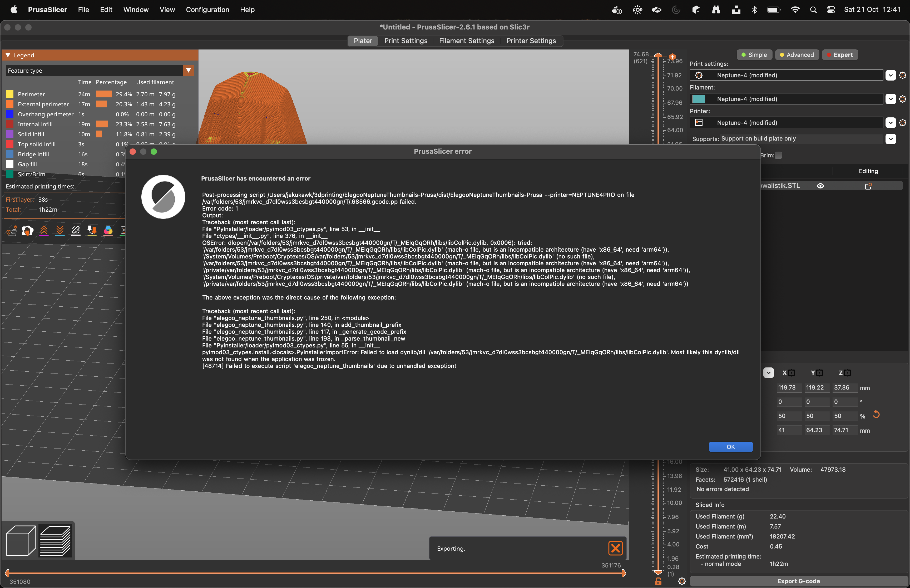
Task: Switch the mode to Simple
Action: (x=754, y=54)
